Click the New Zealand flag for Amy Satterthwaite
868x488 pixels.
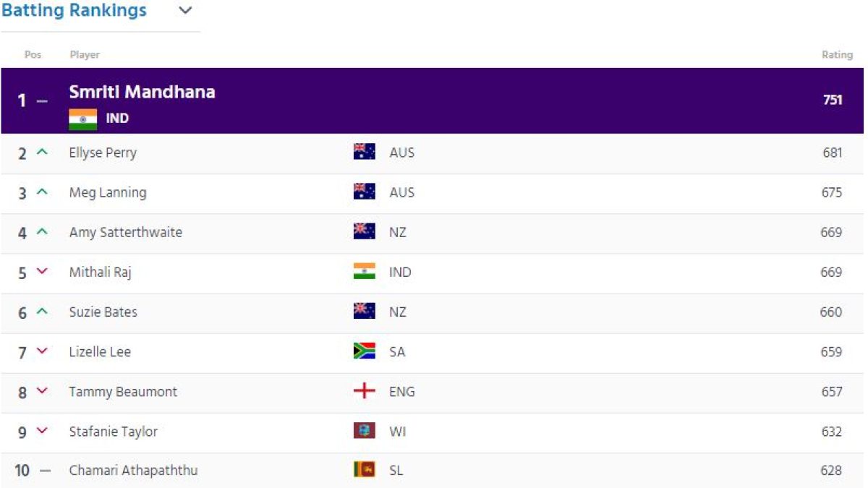coord(364,231)
